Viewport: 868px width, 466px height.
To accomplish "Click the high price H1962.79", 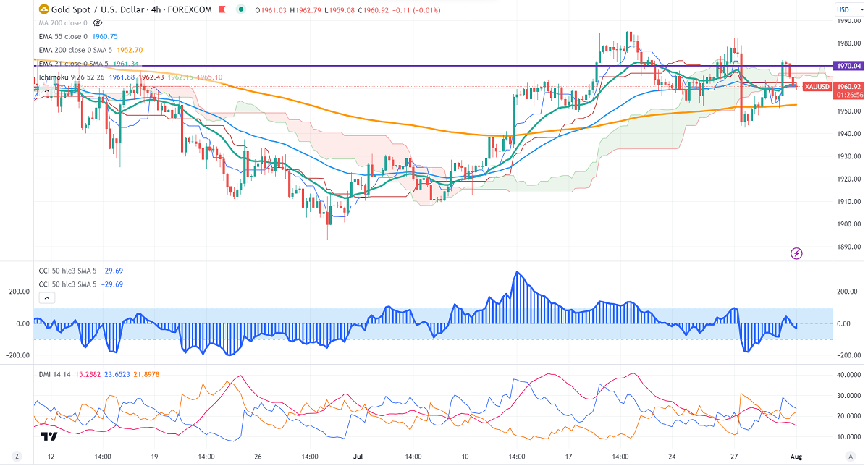I will tap(306, 10).
